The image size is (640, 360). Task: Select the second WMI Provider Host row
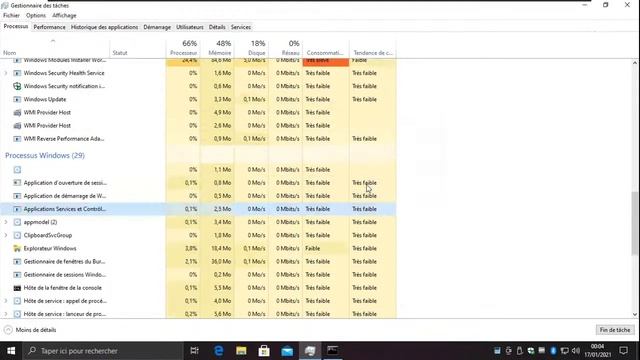click(198, 125)
